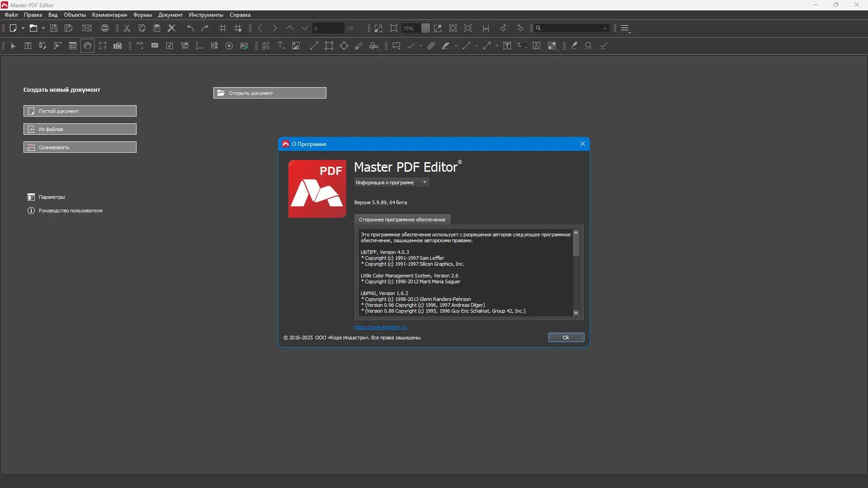Select the Checkbox form field tool
The height and width of the screenshot is (488, 868).
click(170, 46)
